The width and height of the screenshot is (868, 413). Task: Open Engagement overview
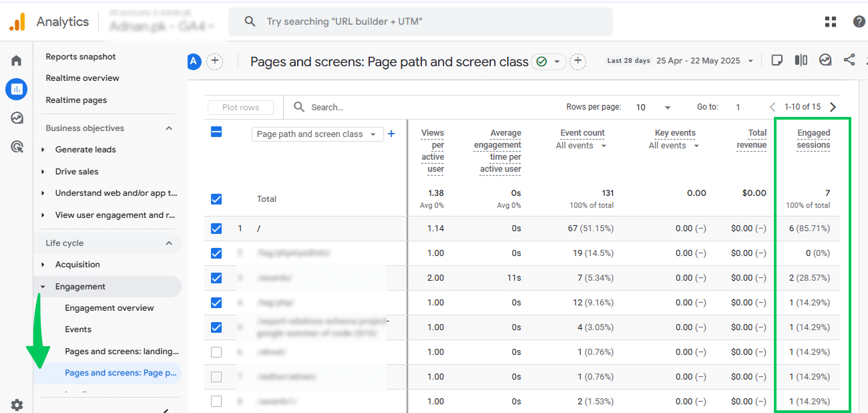pos(110,308)
